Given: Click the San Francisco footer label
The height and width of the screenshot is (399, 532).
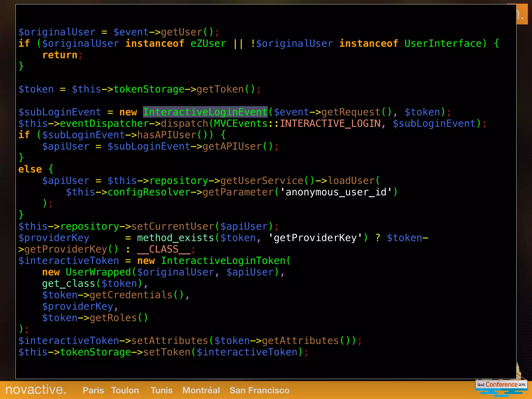Looking at the screenshot, I should click(x=259, y=390).
